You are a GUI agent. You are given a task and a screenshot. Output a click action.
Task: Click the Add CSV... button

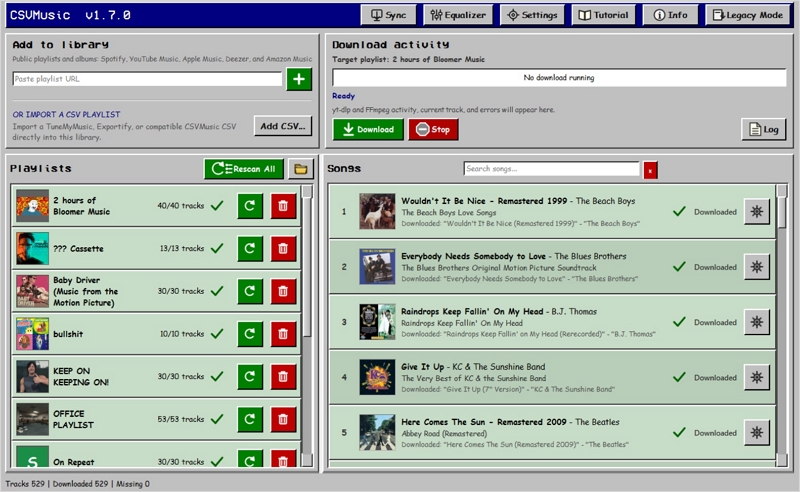click(x=283, y=126)
